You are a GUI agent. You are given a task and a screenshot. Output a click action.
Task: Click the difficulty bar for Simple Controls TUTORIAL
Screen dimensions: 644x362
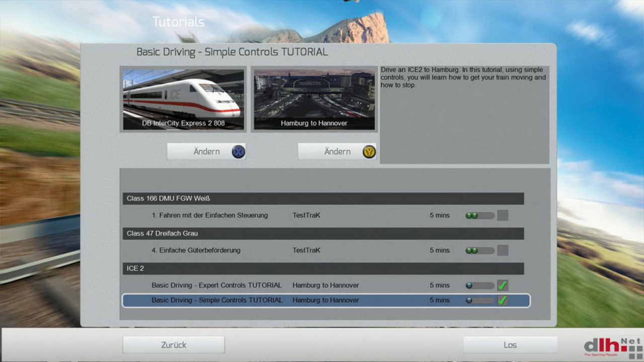(480, 301)
